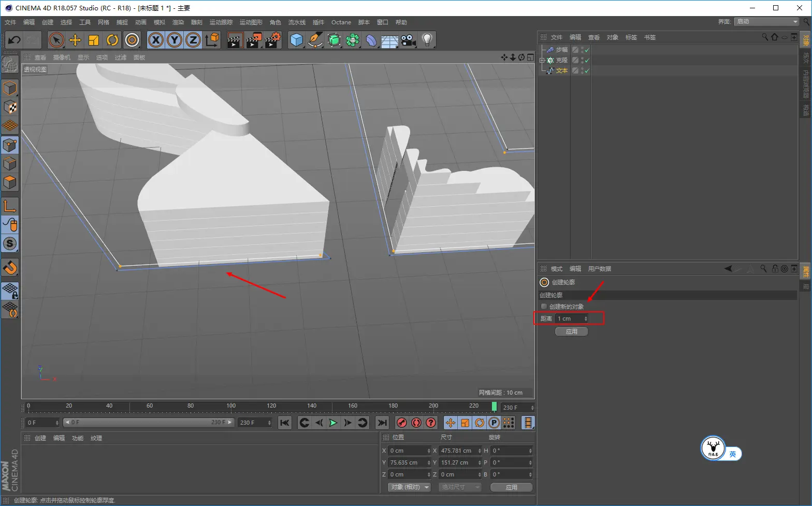Open the 对象 (相对) coordinate dropdown
The height and width of the screenshot is (506, 812).
tap(410, 487)
